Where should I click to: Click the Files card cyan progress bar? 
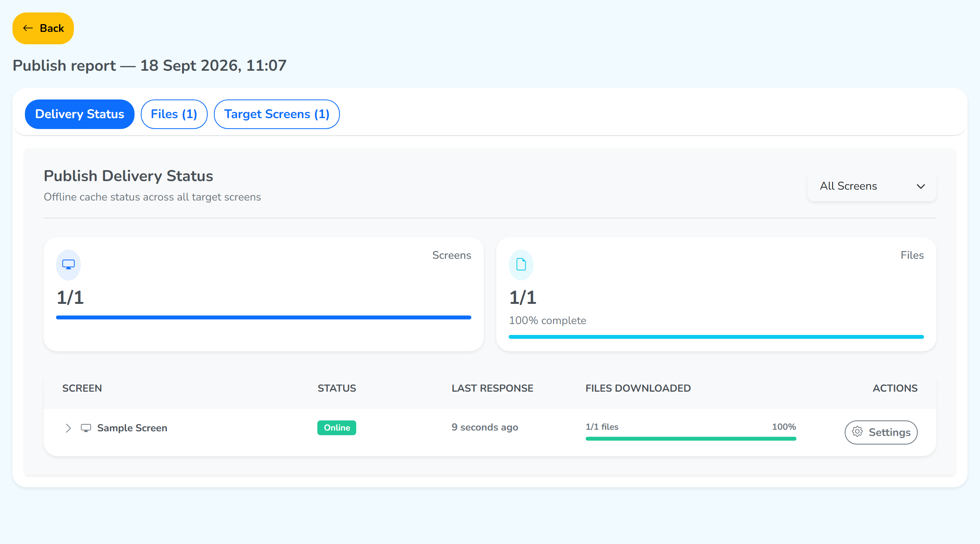716,337
